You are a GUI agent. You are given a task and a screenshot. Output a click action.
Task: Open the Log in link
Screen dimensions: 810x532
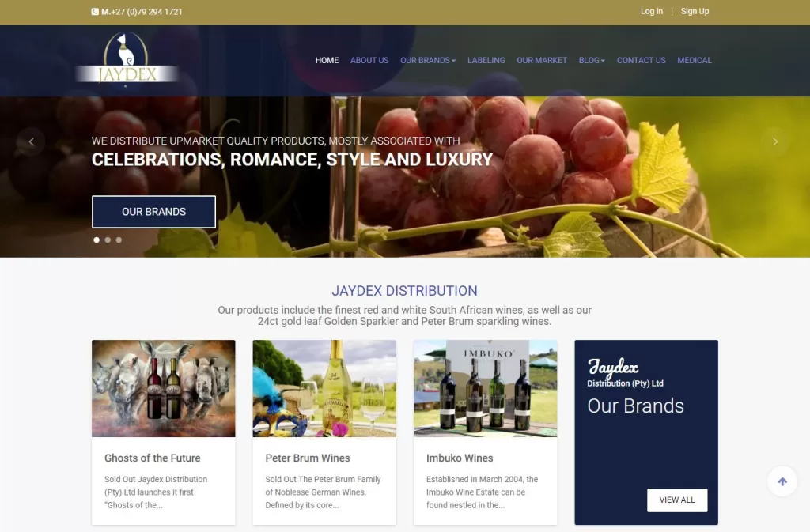[x=652, y=11]
